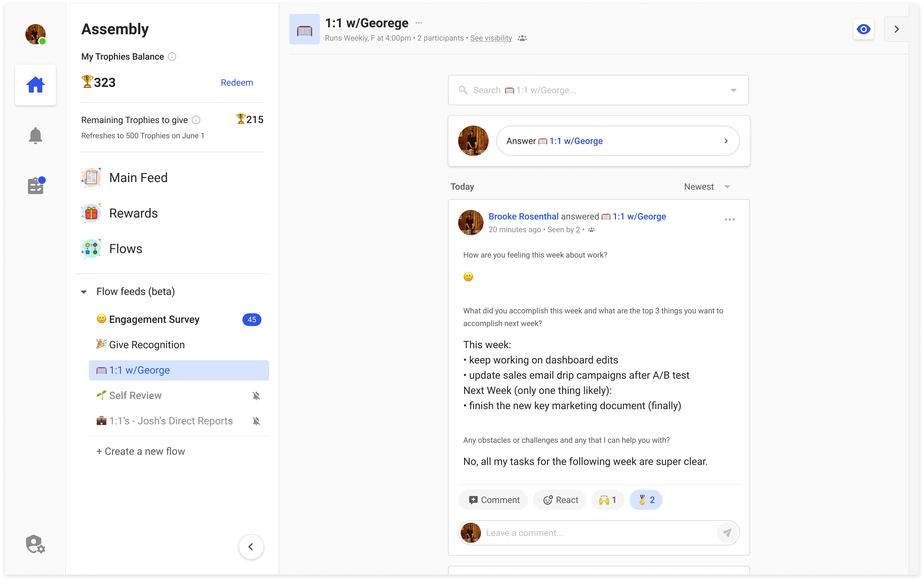Click info icon beside Remaining Trophies to give
Screen dimensions: 924x581
[196, 120]
